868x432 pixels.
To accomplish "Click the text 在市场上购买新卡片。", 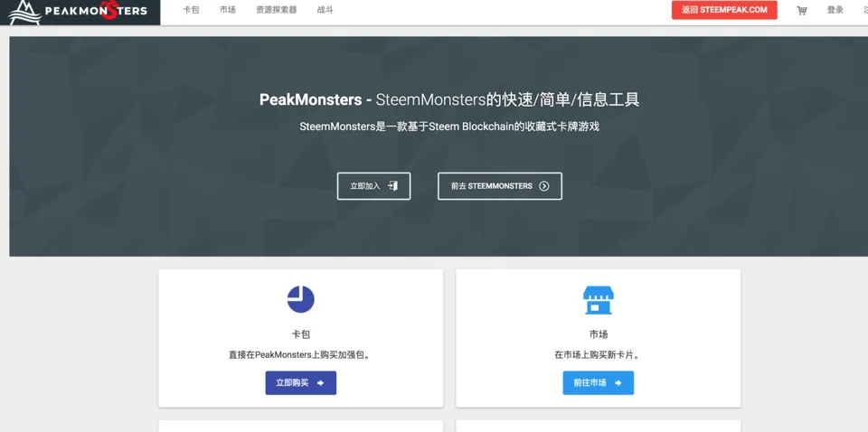I will [599, 354].
